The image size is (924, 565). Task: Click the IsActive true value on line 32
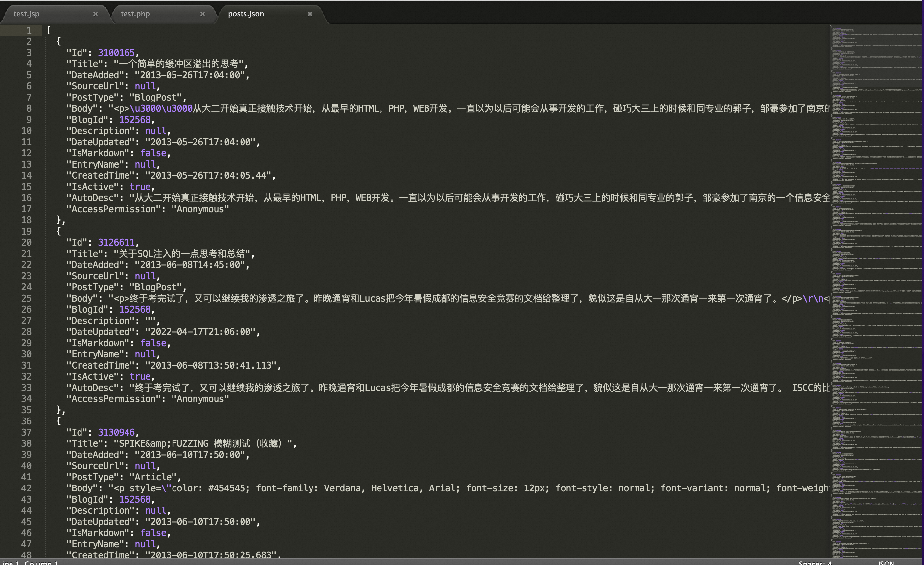pyautogui.click(x=140, y=376)
